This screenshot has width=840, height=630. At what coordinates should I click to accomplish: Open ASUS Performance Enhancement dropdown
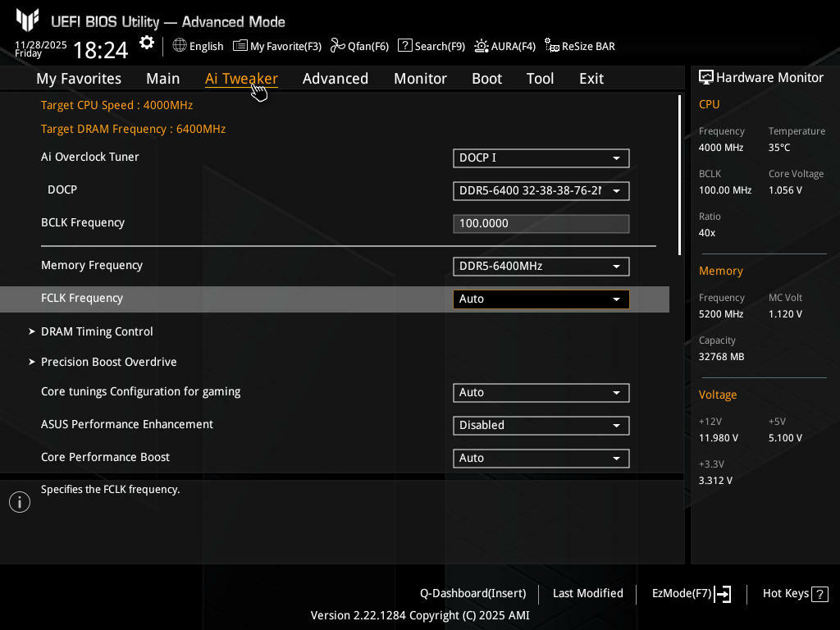pyautogui.click(x=541, y=426)
